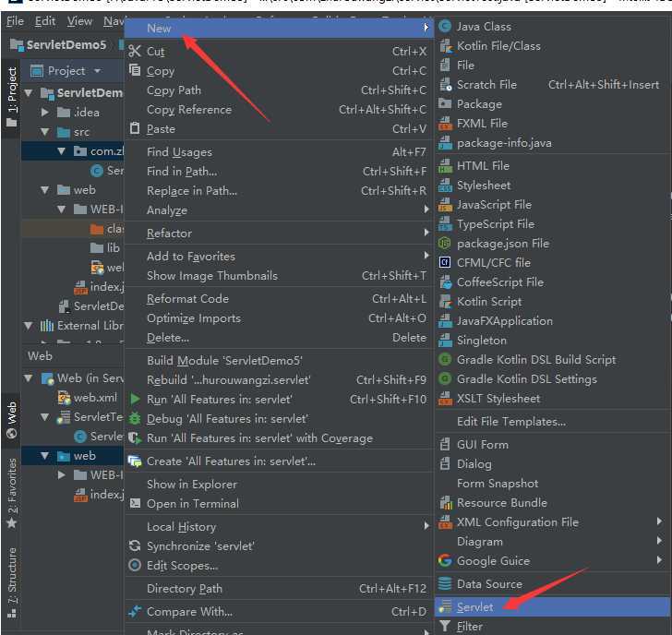Click the Scratch File icon
This screenshot has width=672, height=635.
point(446,84)
